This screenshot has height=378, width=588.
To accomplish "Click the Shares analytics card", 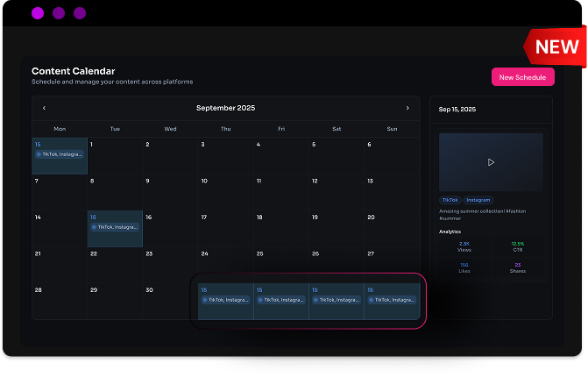I will (x=518, y=267).
